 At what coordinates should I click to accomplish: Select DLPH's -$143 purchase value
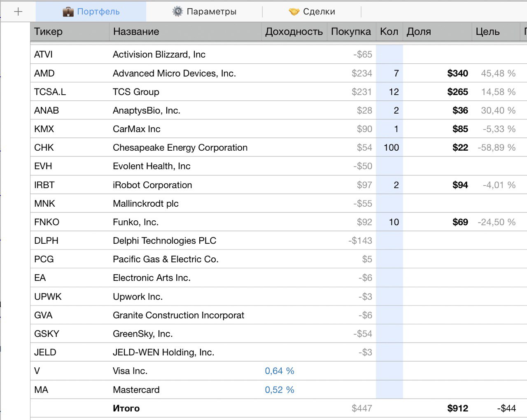pyautogui.click(x=360, y=240)
